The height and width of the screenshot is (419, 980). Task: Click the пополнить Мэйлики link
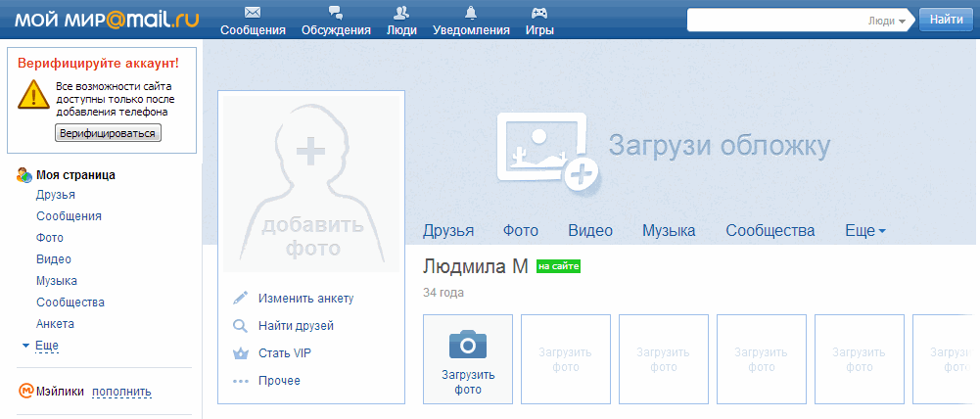tap(121, 393)
